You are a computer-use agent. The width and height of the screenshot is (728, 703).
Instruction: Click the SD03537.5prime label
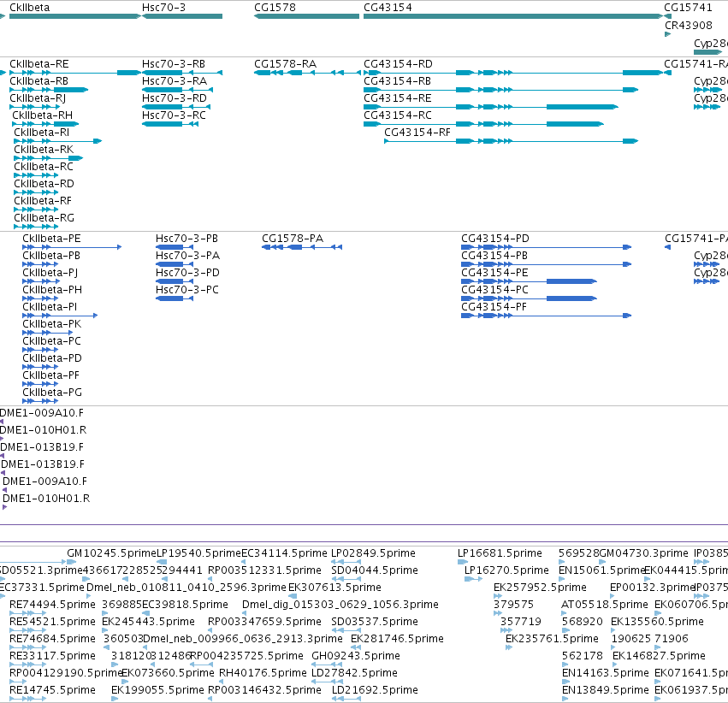click(375, 622)
